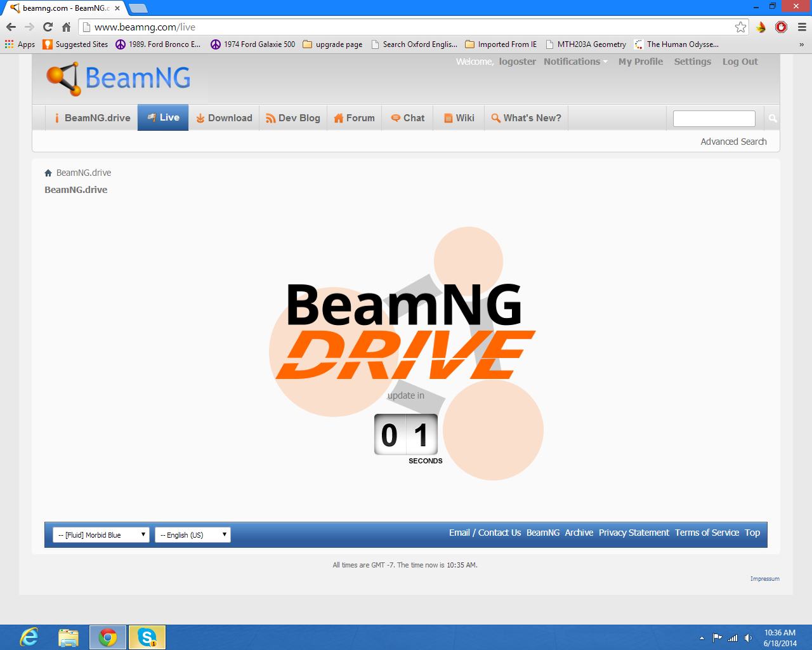812x650 pixels.
Task: Open MTH203A Geometry bookmark
Action: (x=586, y=44)
